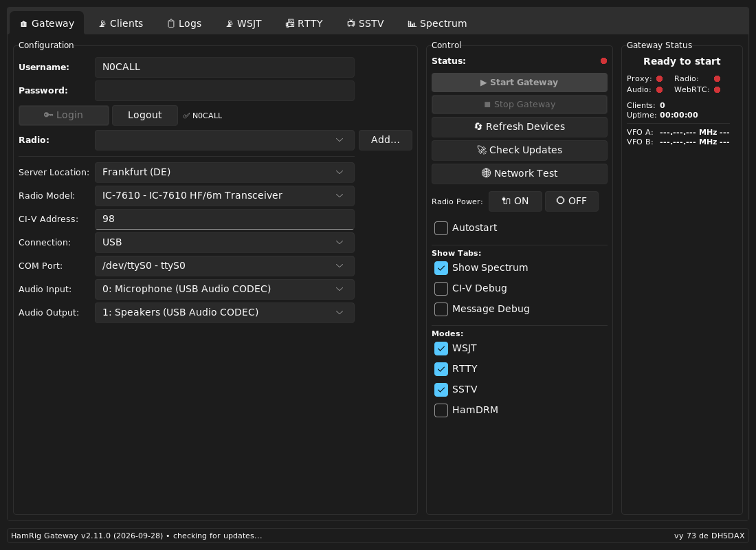
Task: Click the key icon on Login button
Action: (x=48, y=115)
